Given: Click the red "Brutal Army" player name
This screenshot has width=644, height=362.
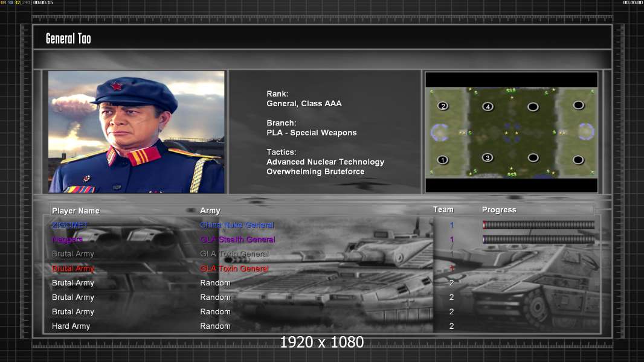Looking at the screenshot, I should click(73, 268).
